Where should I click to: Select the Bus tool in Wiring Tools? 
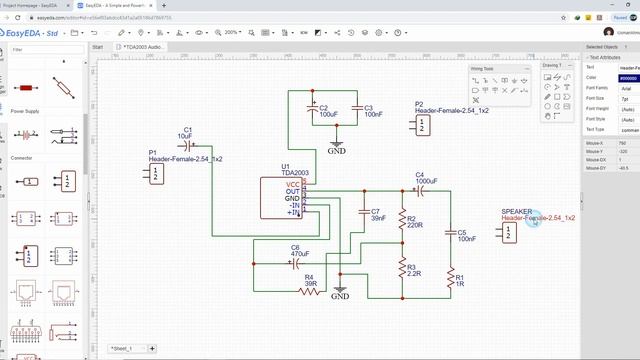(485, 80)
